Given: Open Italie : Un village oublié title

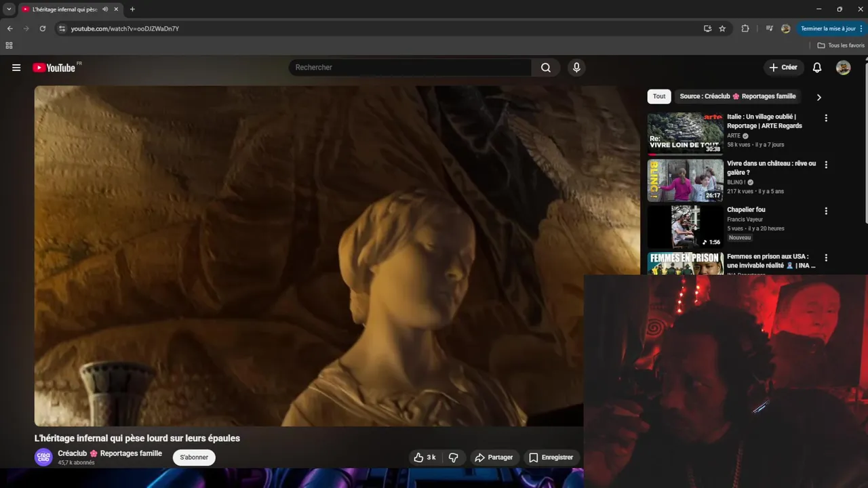Looking at the screenshot, I should pos(764,121).
